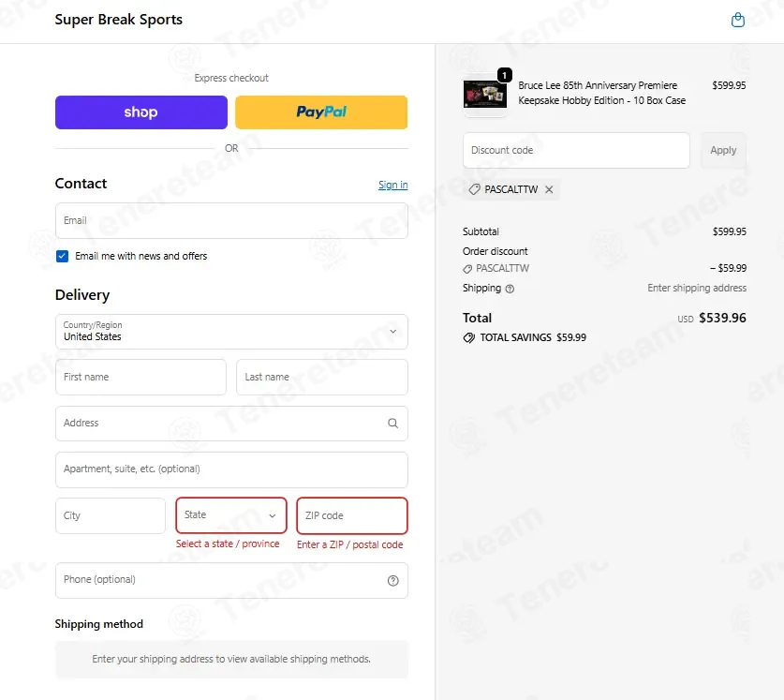Remove the PASCALTTW discount code tag
This screenshot has width=784, height=700.
(x=549, y=189)
